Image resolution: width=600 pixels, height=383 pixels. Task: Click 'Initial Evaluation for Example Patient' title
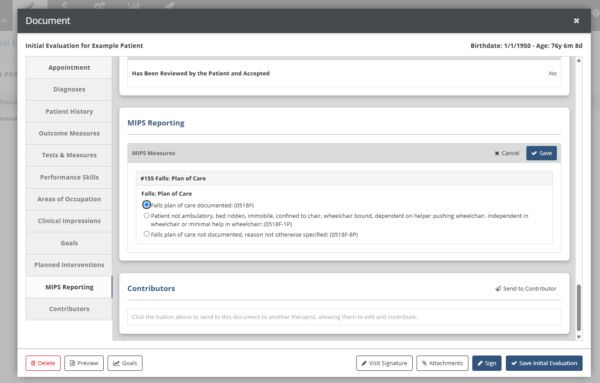[x=84, y=46]
